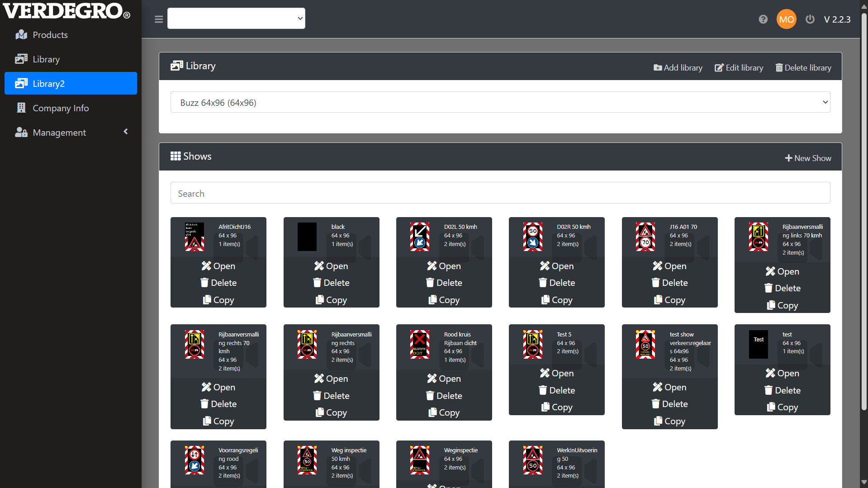Image resolution: width=868 pixels, height=488 pixels.
Task: Click the MO user avatar
Action: [x=786, y=19]
